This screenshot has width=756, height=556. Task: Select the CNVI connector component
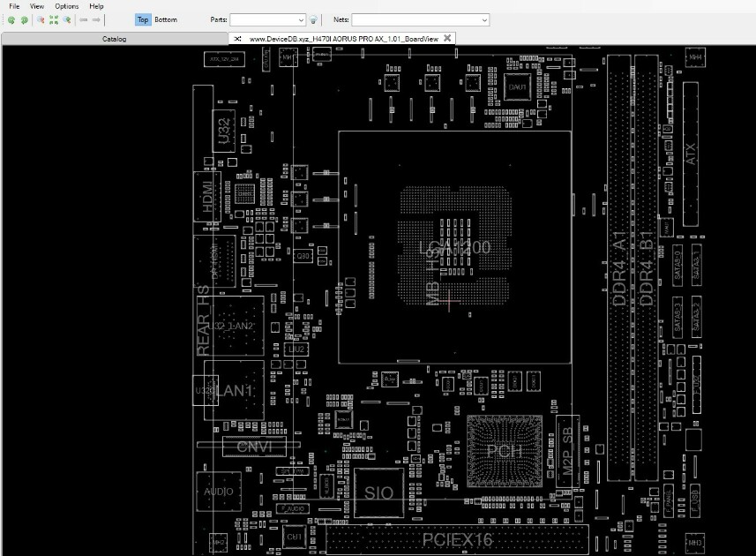click(x=255, y=447)
